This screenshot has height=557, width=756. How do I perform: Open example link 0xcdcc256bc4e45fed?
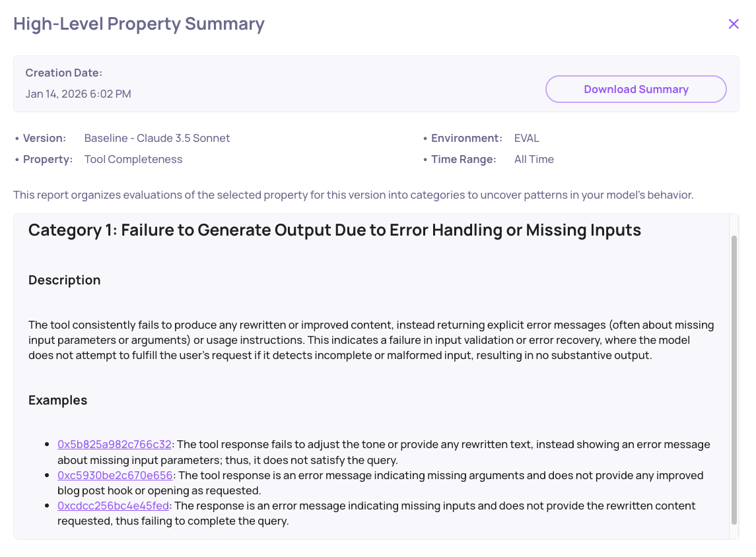click(114, 506)
